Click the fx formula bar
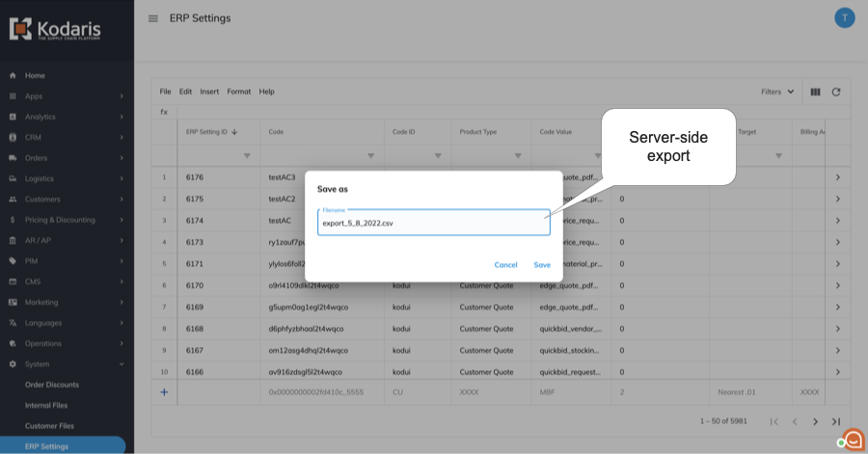Screen dimensions: 868x454 click(x=501, y=112)
